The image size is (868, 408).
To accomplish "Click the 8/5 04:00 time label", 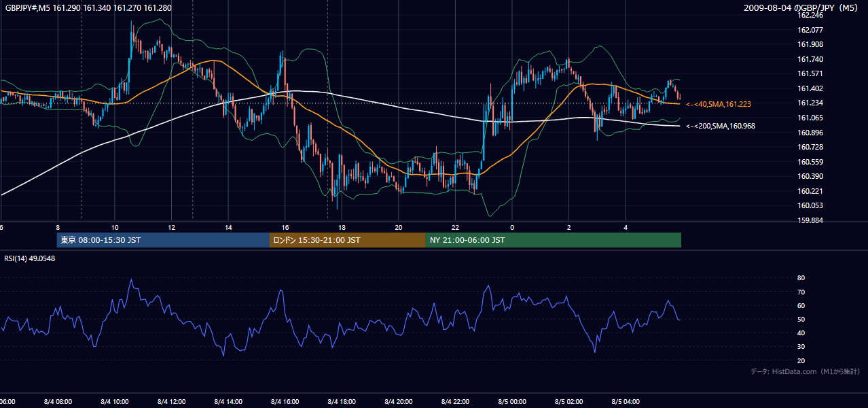I will click(626, 402).
